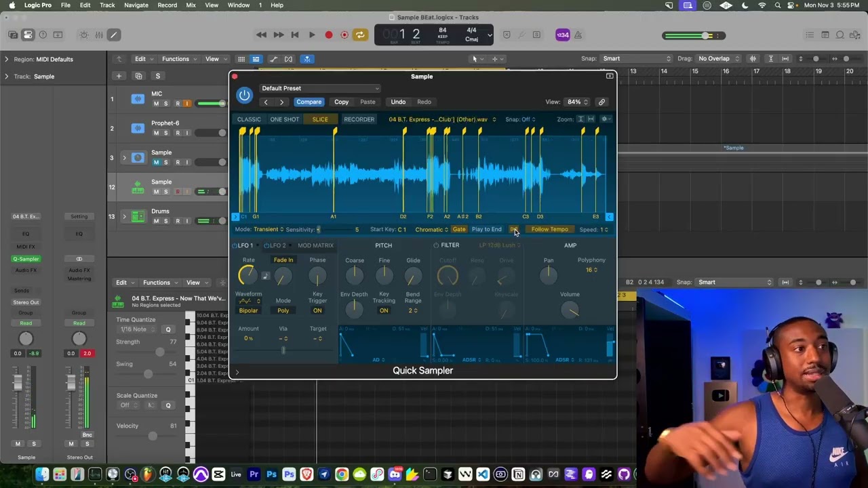Open the Note Pads icon
The image size is (868, 488).
tap(825, 35)
